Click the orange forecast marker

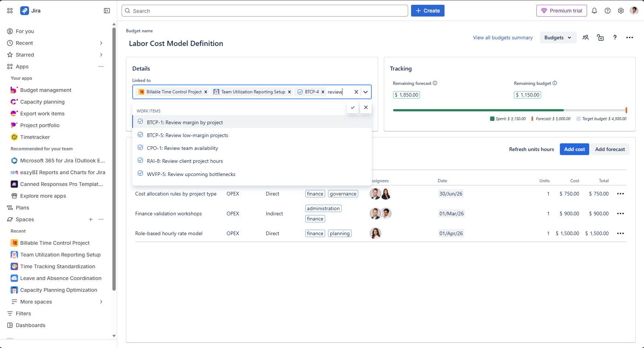[626, 110]
